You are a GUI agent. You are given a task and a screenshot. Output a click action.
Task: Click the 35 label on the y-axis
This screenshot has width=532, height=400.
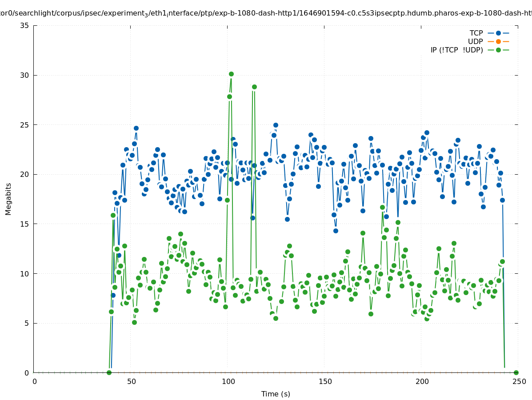(x=24, y=25)
